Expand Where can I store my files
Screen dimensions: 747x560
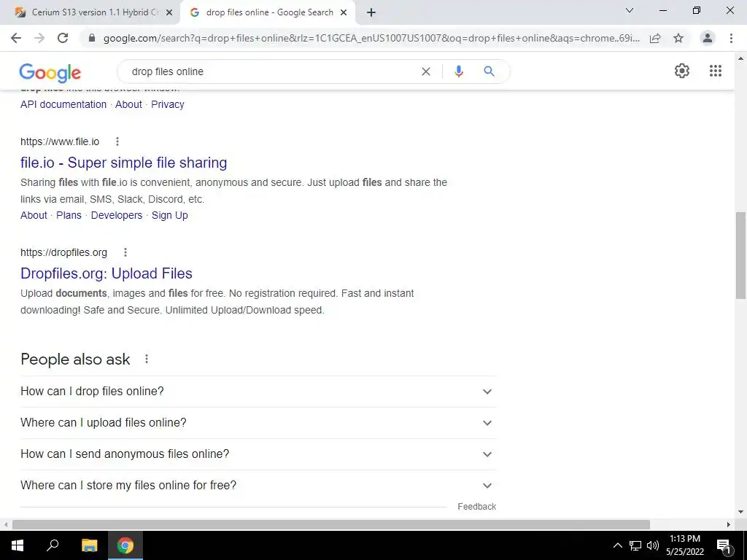pos(258,486)
